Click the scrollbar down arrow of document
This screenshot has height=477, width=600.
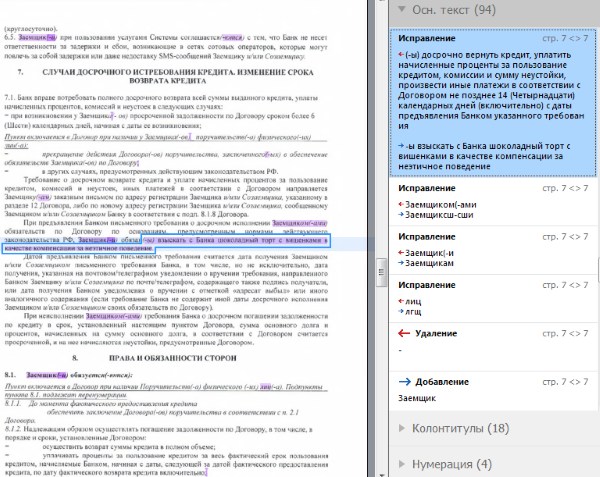(381, 474)
